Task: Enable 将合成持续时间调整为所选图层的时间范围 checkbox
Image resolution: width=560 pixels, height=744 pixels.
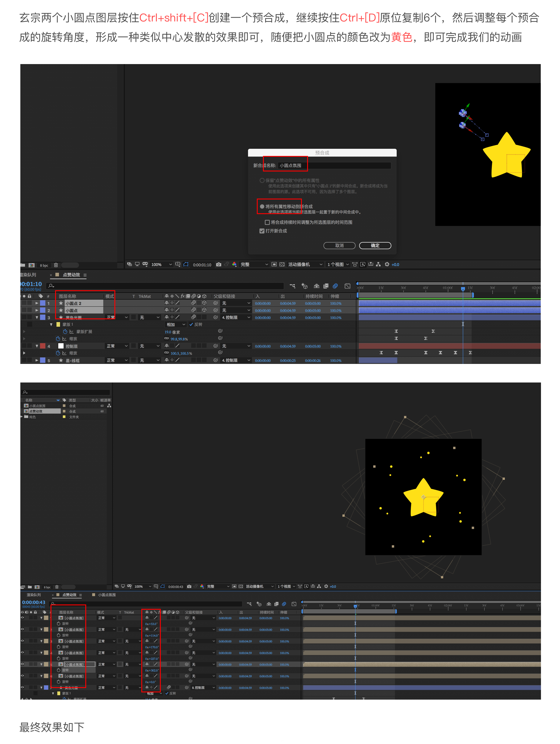Action: click(x=267, y=222)
